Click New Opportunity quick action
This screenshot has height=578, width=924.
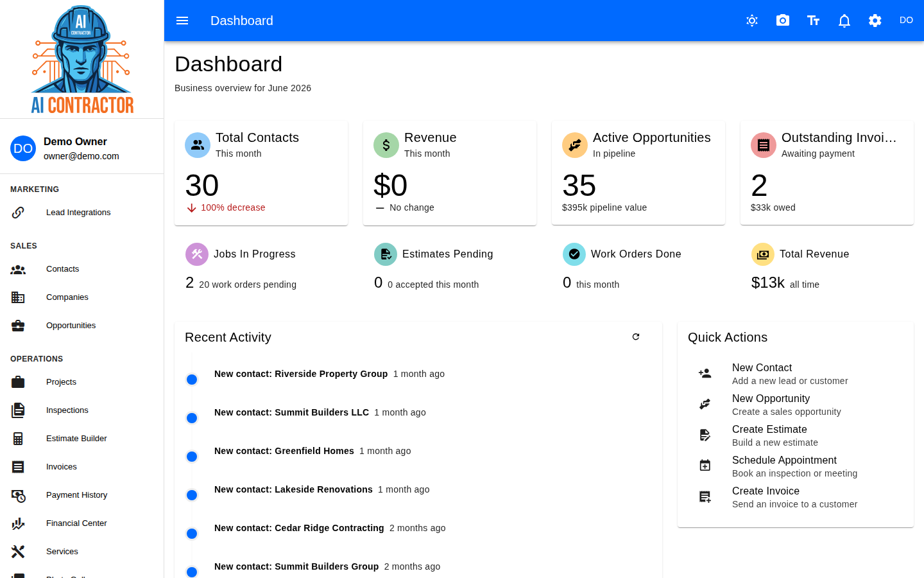coord(796,405)
